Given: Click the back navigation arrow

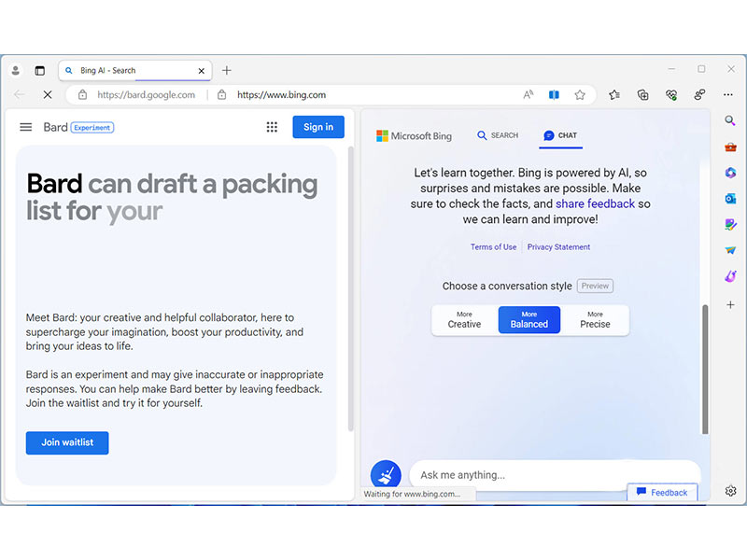Looking at the screenshot, I should pyautogui.click(x=19, y=95).
